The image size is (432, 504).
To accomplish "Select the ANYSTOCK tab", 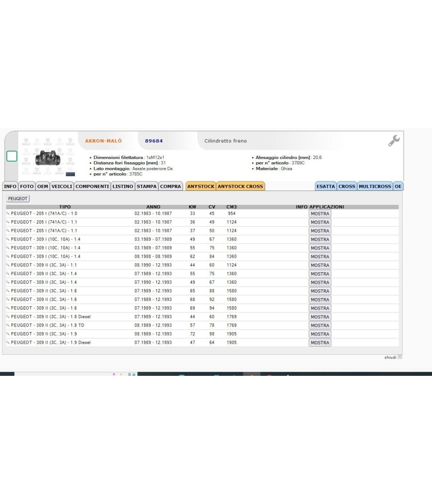I will pos(201,186).
